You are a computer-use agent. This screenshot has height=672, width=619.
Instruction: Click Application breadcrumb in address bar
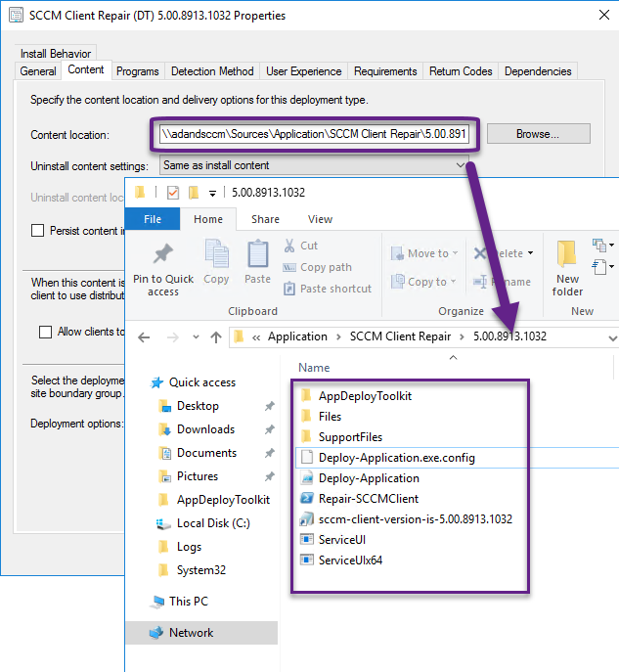(297, 336)
